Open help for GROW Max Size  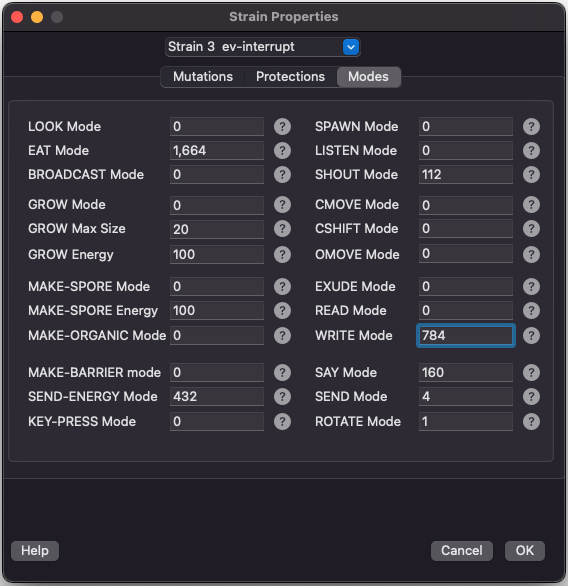tap(282, 229)
